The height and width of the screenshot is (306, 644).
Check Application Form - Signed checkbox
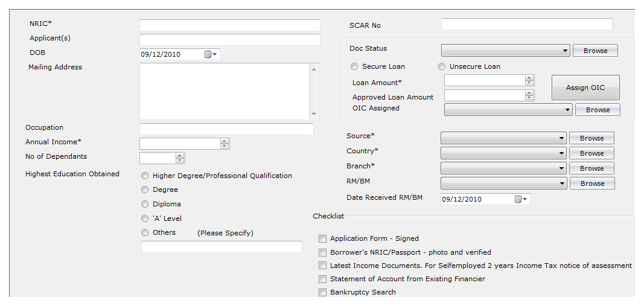coord(323,238)
